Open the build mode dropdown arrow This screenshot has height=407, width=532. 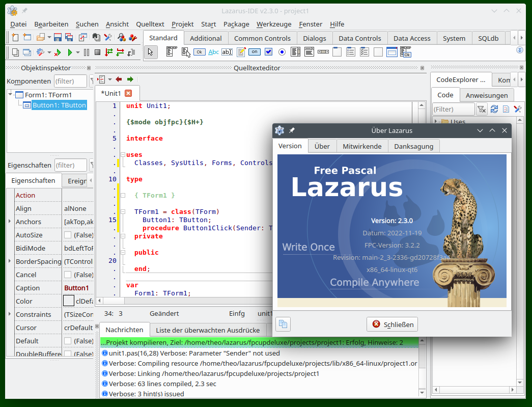[x=49, y=52]
